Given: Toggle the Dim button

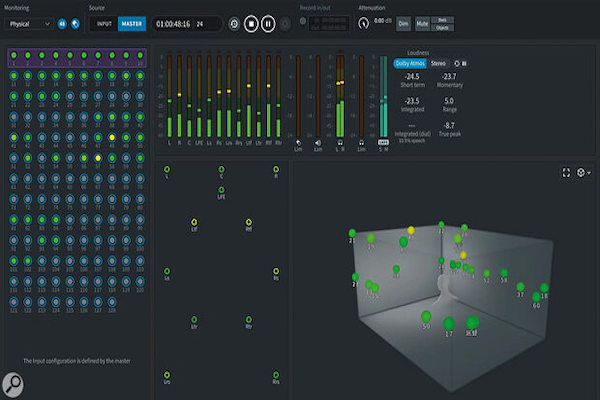Looking at the screenshot, I should pyautogui.click(x=403, y=24).
